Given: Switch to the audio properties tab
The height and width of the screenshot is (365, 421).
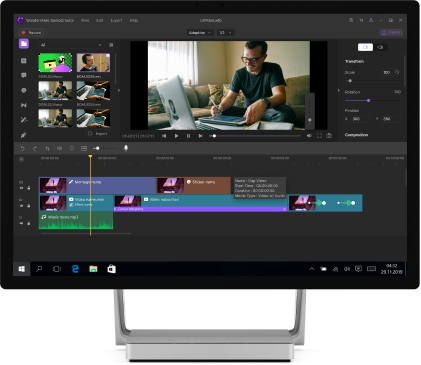Looking at the screenshot, I should click(x=380, y=47).
